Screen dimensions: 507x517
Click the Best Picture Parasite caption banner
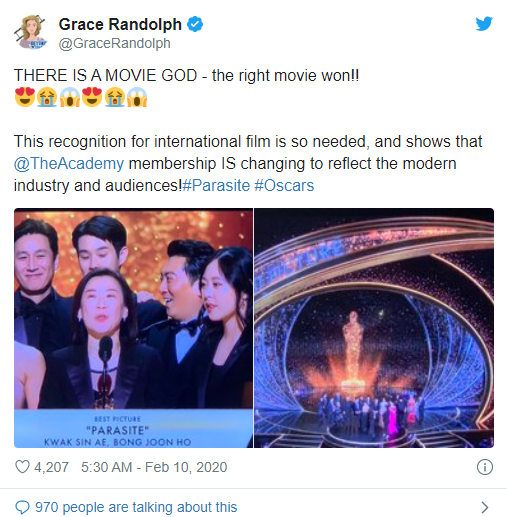tap(133, 429)
